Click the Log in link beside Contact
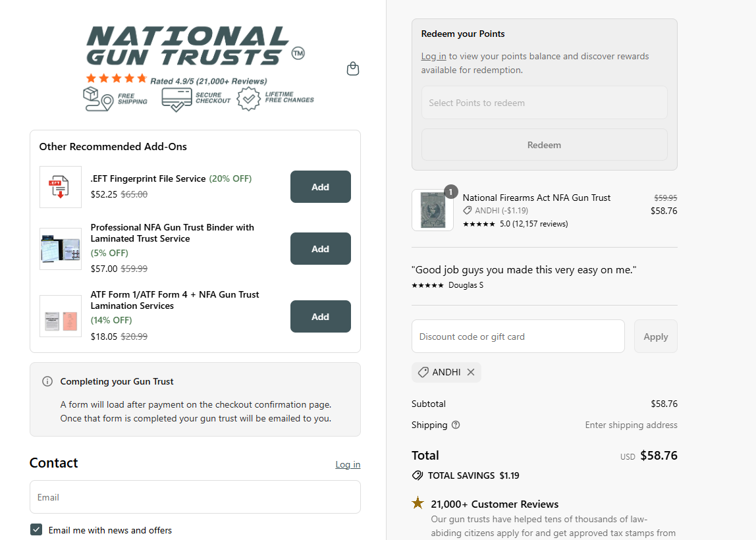This screenshot has width=756, height=540. [x=348, y=464]
